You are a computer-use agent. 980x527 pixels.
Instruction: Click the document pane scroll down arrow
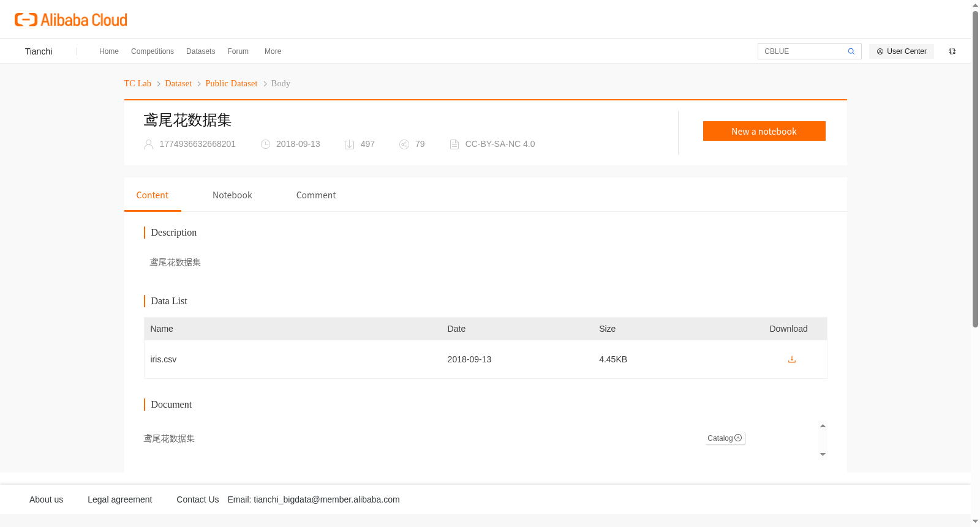pyautogui.click(x=823, y=454)
